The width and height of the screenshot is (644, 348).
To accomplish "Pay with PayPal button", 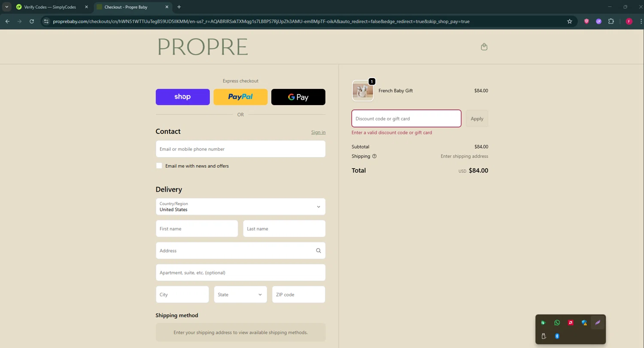I will pyautogui.click(x=240, y=97).
